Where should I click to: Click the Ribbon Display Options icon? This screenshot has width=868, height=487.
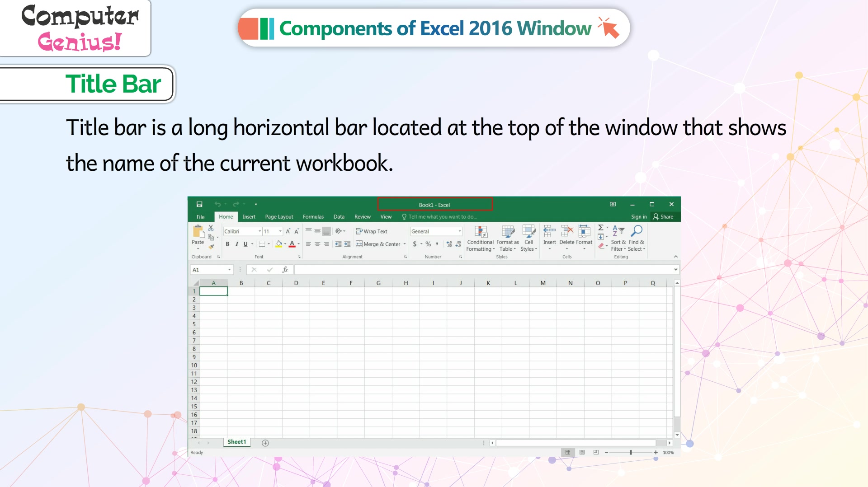click(613, 204)
